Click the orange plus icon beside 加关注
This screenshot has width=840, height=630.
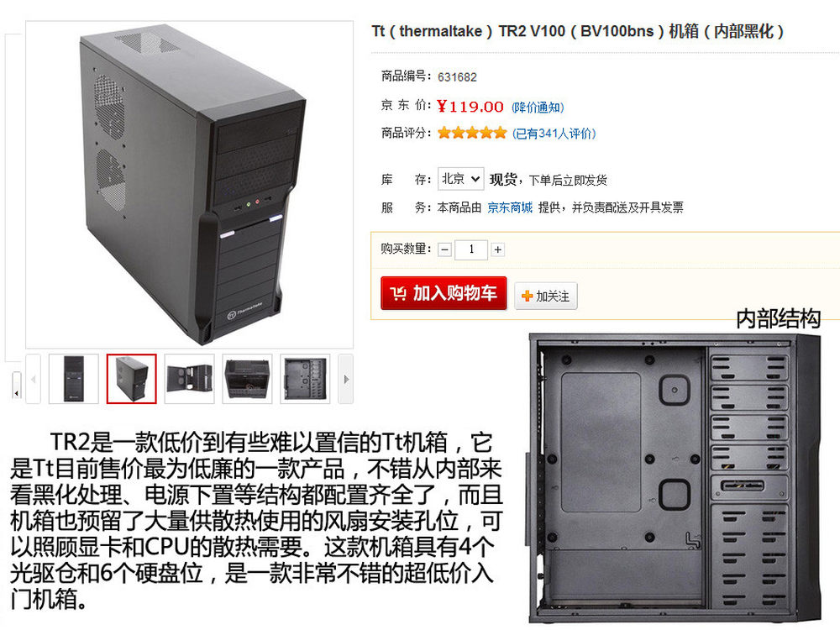528,296
